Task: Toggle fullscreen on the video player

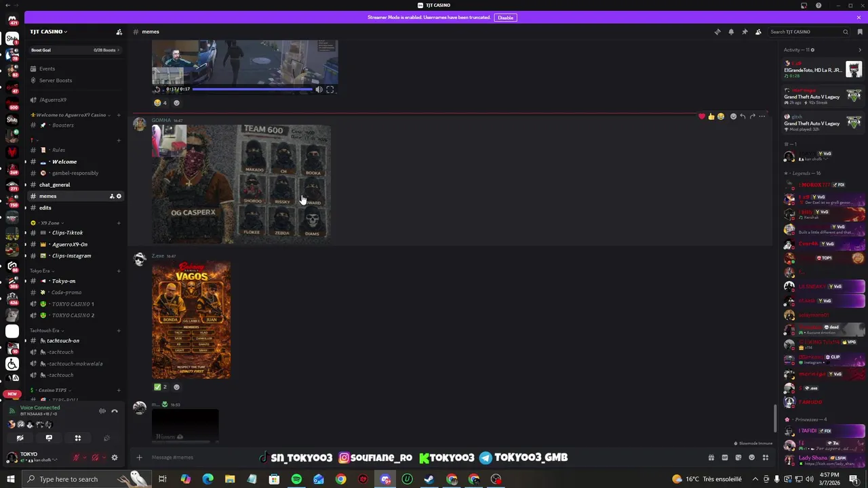Action: click(x=330, y=89)
